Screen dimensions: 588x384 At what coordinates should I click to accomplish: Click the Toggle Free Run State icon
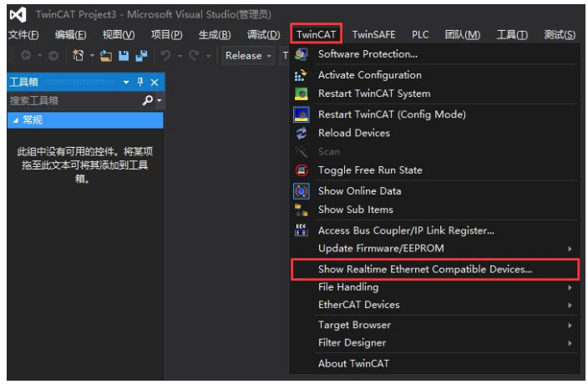click(x=302, y=170)
